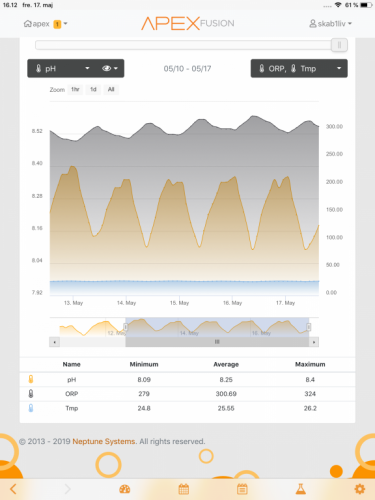Click the blue Tmp probe icon
375x500 pixels.
(x=31, y=408)
